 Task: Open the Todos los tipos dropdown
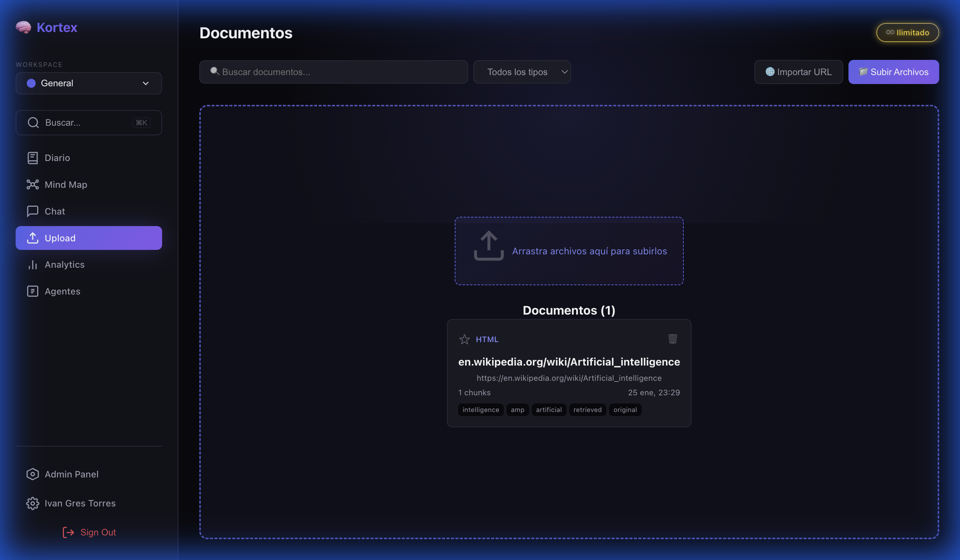point(522,72)
